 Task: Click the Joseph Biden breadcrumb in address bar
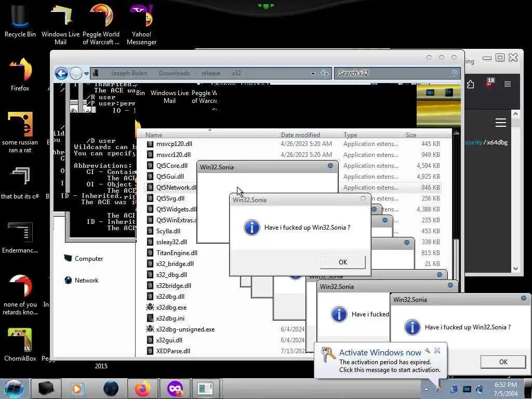[129, 73]
